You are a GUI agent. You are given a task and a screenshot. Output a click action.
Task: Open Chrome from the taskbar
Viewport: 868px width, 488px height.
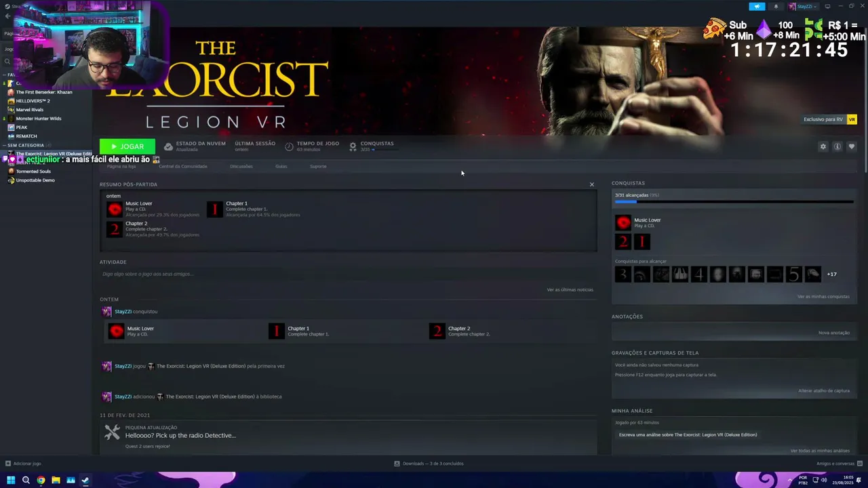pos(41,480)
